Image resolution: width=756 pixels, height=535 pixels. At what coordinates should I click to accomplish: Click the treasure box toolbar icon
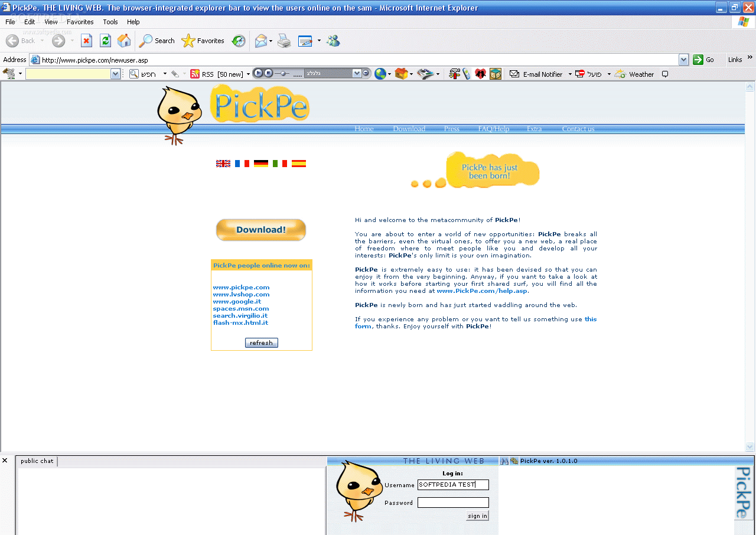[496, 74]
